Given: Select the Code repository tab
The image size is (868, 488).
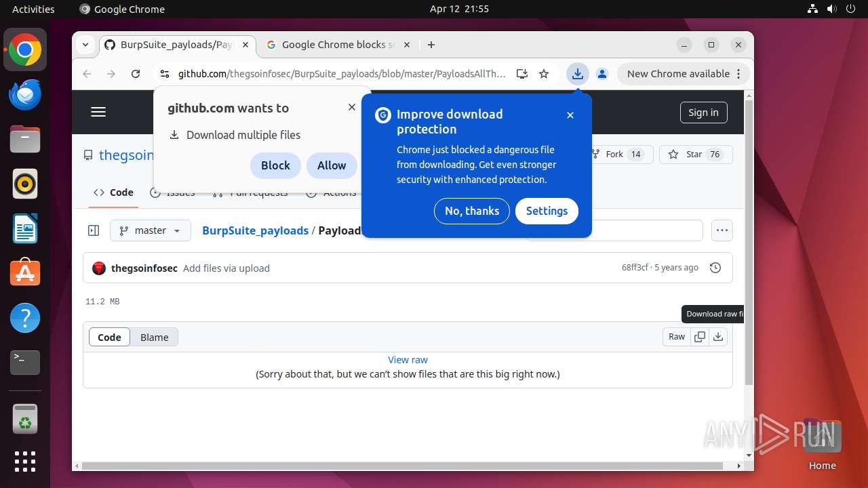Looking at the screenshot, I should pos(114,192).
